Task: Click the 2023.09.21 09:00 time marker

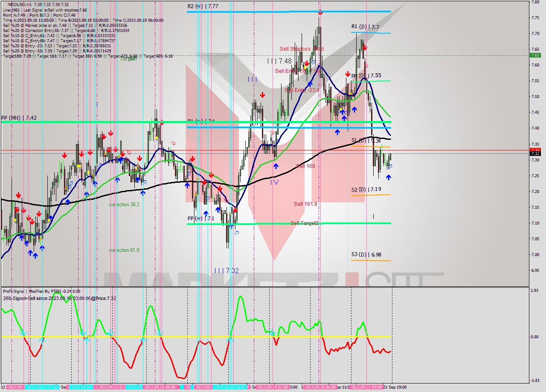Action: pos(366,387)
